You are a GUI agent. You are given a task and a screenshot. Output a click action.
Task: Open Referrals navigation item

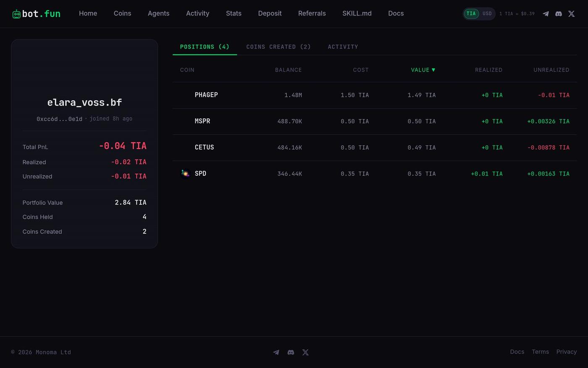pyautogui.click(x=312, y=13)
